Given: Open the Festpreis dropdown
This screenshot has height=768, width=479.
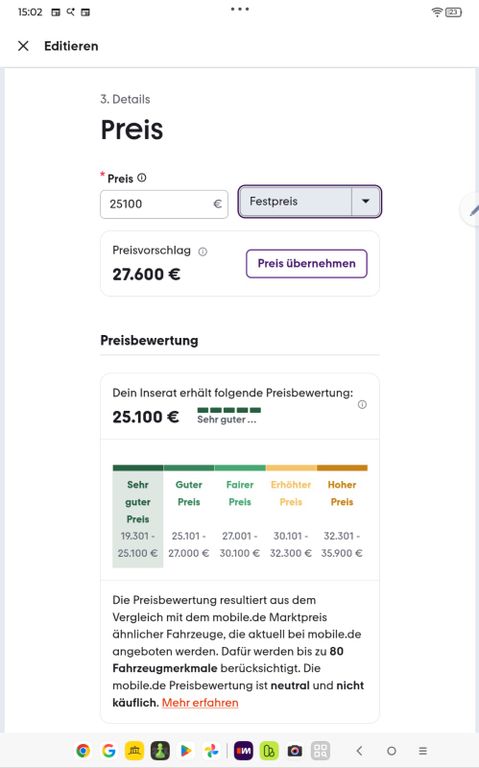Looking at the screenshot, I should 310,201.
